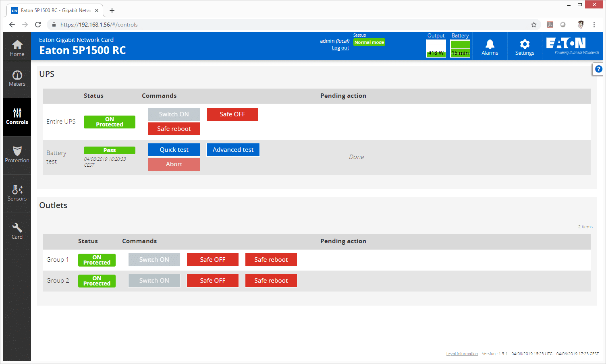Click the 'admin (local)' user text
The image size is (606, 364).
(334, 41)
